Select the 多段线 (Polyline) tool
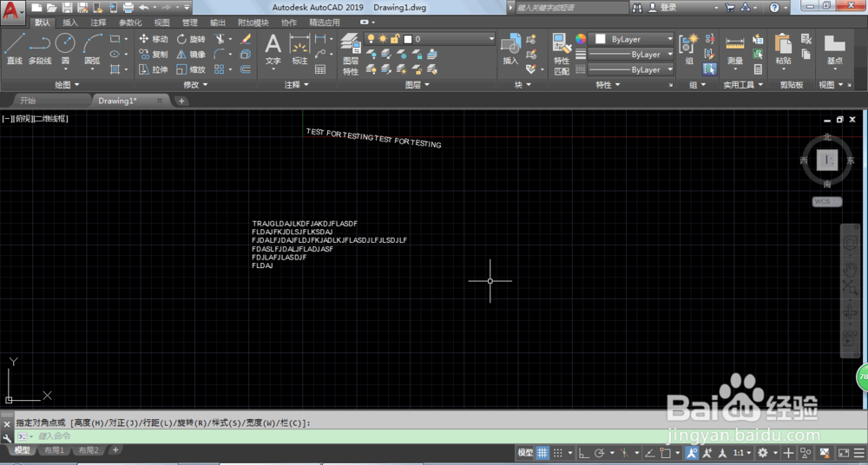This screenshot has width=868, height=465. click(40, 49)
